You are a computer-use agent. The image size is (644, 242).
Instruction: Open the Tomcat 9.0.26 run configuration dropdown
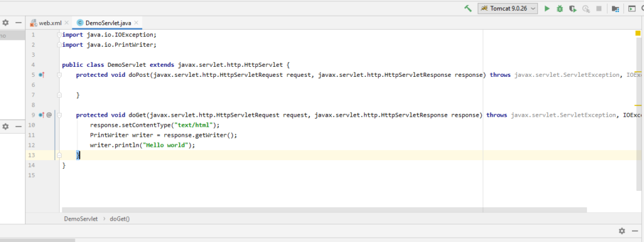point(508,9)
